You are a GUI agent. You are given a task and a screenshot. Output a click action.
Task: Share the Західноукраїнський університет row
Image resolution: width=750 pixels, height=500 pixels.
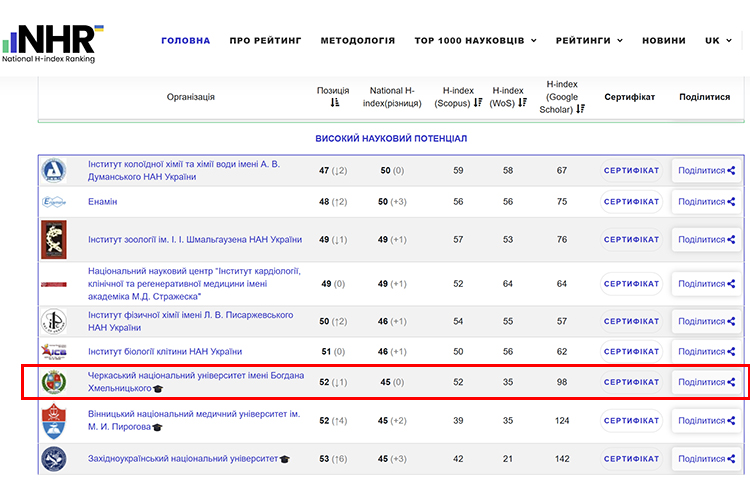click(x=706, y=459)
